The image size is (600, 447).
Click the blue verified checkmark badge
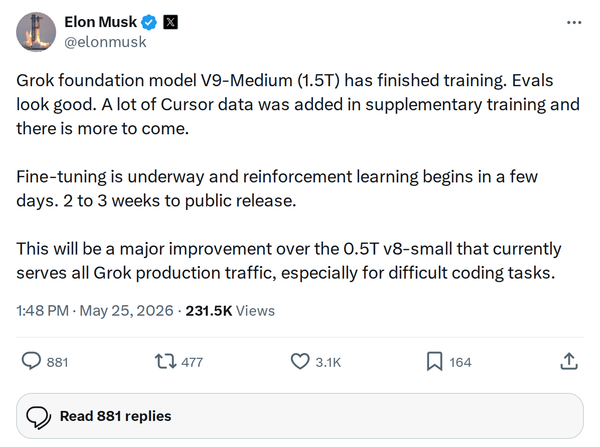pos(149,22)
